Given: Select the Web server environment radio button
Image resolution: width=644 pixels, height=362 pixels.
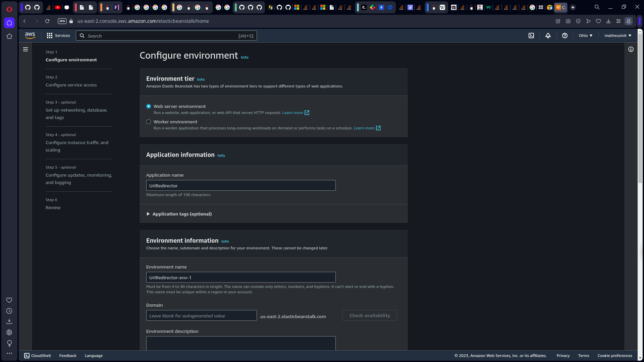Looking at the screenshot, I should (149, 106).
